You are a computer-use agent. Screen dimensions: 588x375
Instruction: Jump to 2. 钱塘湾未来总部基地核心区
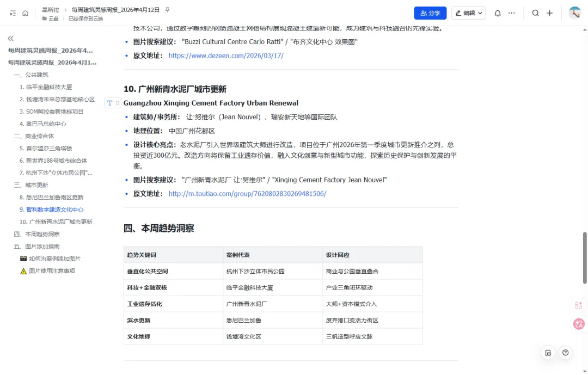(x=57, y=100)
